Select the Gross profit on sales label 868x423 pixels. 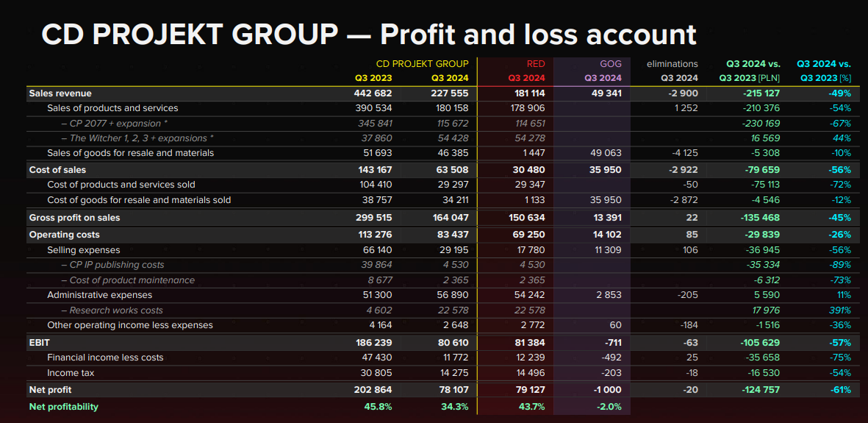tap(74, 218)
